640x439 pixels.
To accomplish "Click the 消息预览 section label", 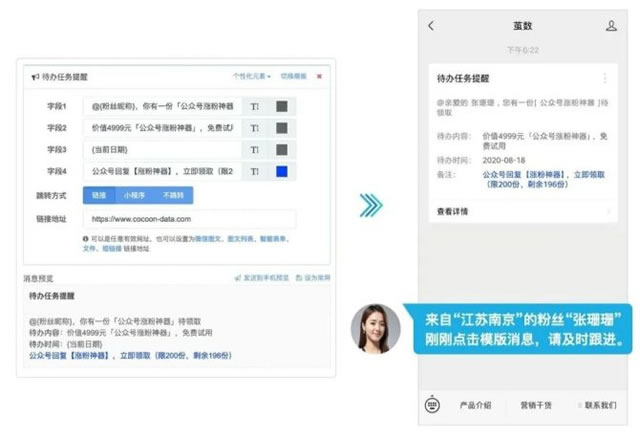I will point(38,278).
